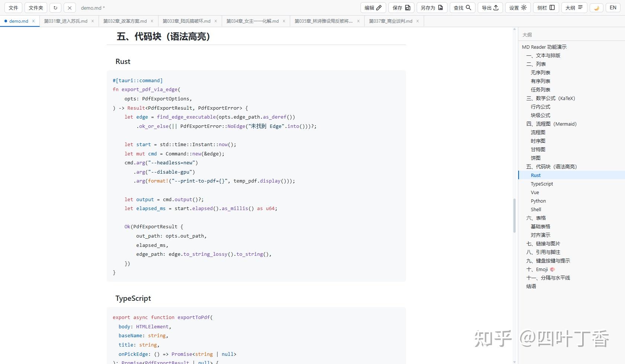Open the 文件夹 folder button
625x364 pixels.
(x=36, y=8)
